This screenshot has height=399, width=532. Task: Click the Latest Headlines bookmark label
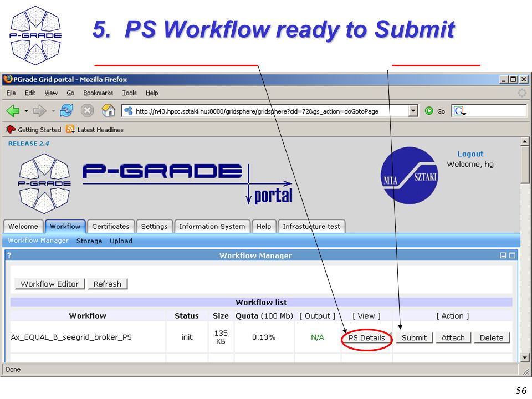(x=100, y=130)
